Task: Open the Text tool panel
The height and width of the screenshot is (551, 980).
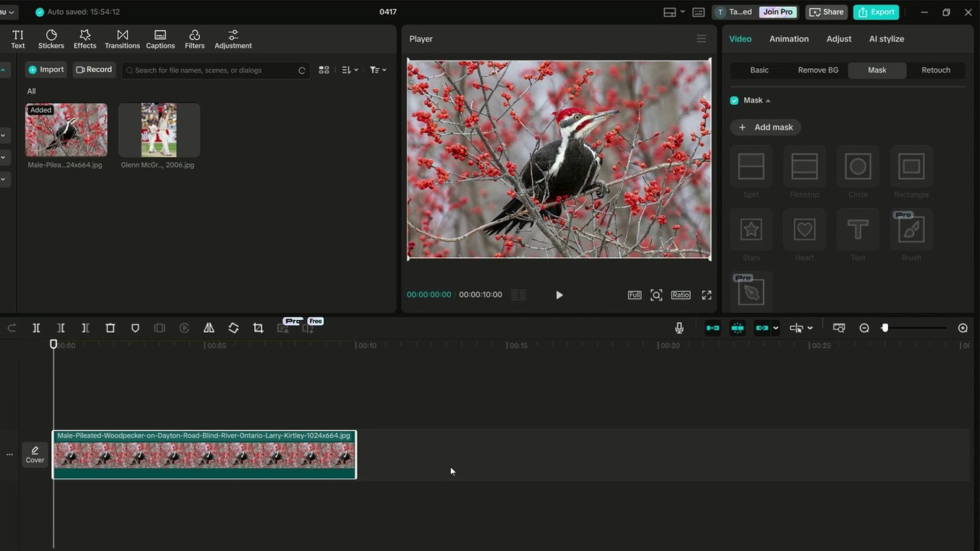Action: [x=18, y=39]
